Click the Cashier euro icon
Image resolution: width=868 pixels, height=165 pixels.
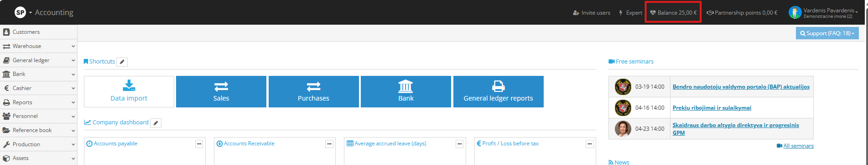pos(6,88)
